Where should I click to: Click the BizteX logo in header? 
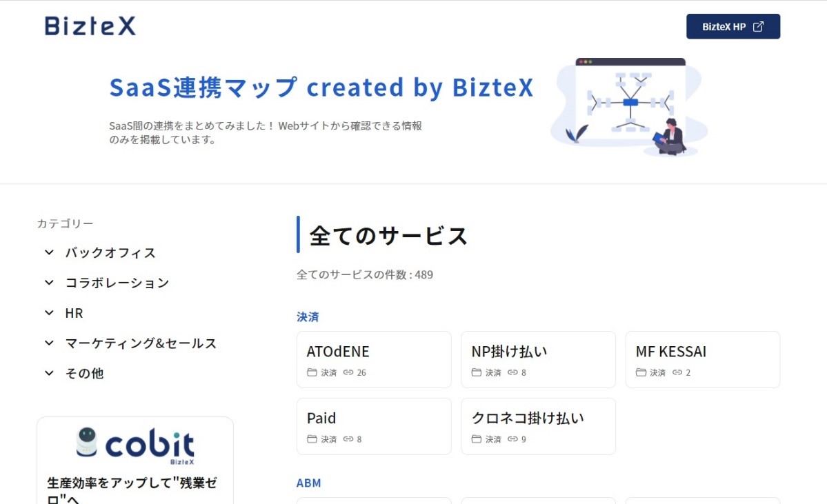click(90, 26)
